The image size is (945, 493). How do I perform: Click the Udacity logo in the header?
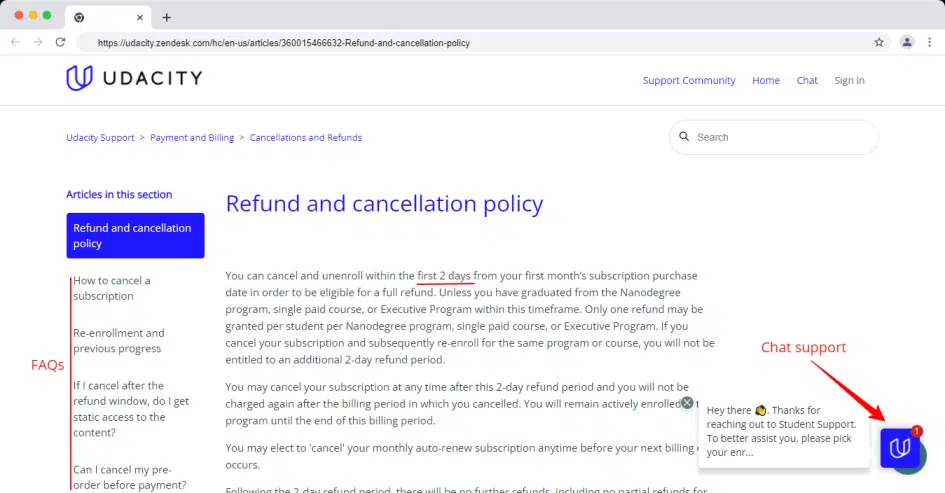[133, 79]
